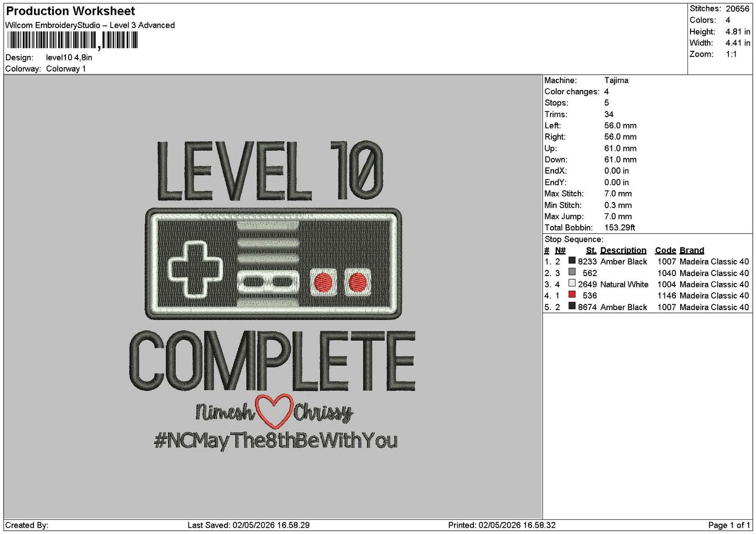This screenshot has width=756, height=534.
Task: Click 'Printed: 02/05/2026 16.58.32' footer
Action: pos(502,525)
